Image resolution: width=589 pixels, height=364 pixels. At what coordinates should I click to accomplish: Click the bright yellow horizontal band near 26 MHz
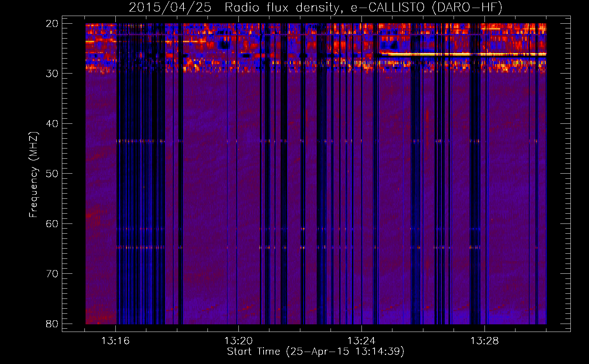coord(462,54)
